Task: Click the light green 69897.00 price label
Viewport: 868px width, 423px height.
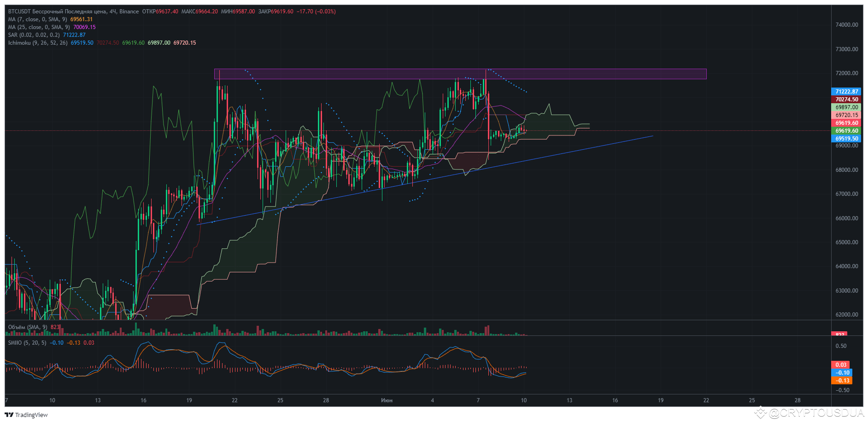Action: pos(846,107)
